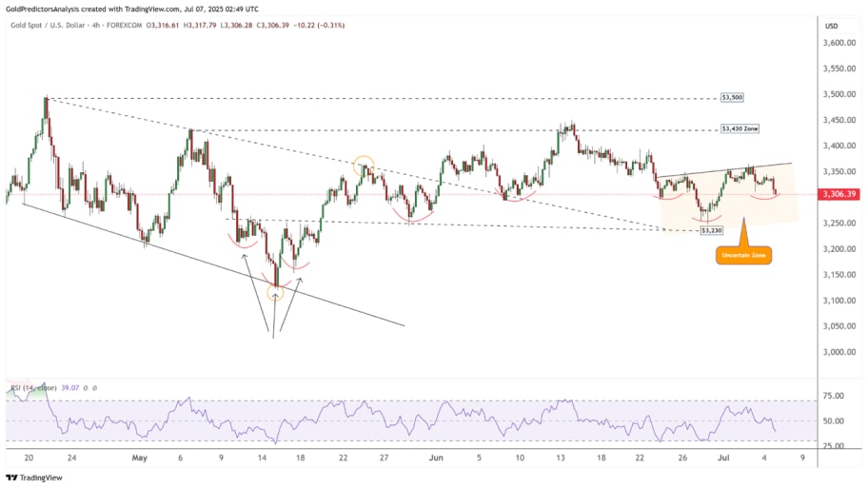This screenshot has height=488, width=868.
Task: Select the $3,430 Zone label
Action: click(x=740, y=128)
